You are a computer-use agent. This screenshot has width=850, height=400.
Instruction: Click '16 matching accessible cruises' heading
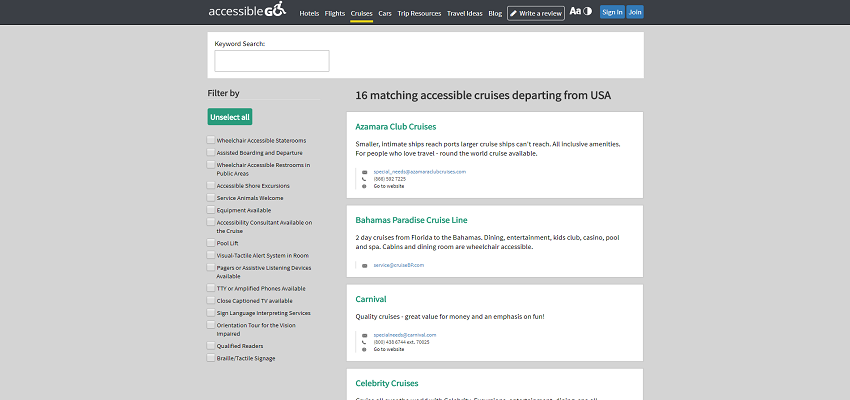pyautogui.click(x=483, y=95)
